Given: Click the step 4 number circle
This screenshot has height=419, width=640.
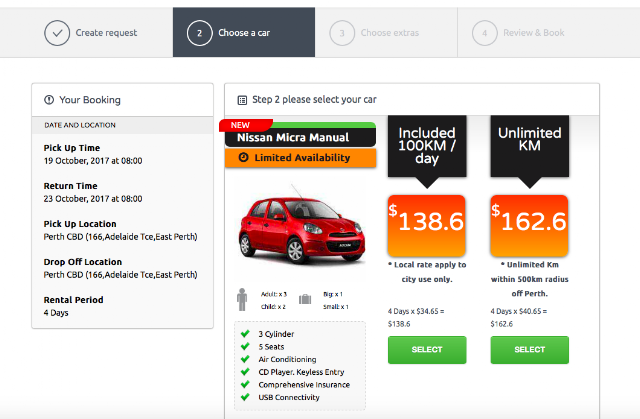Looking at the screenshot, I should 485,33.
